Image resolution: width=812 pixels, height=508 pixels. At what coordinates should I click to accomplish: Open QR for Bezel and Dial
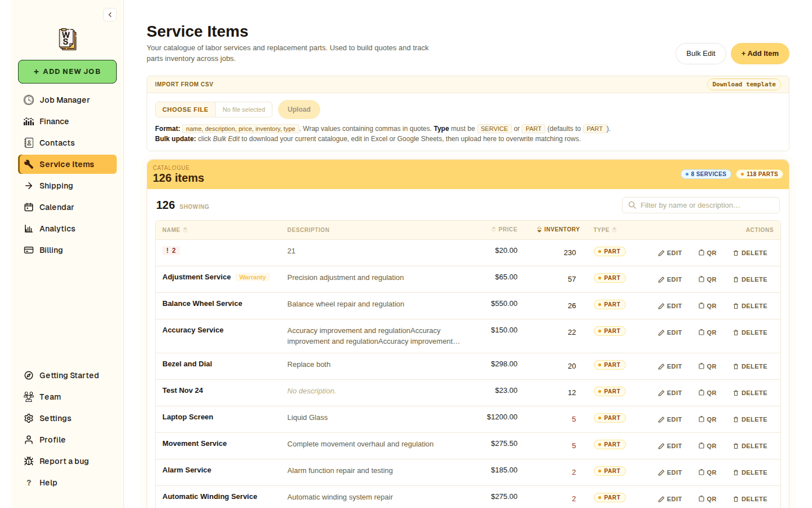pos(707,366)
